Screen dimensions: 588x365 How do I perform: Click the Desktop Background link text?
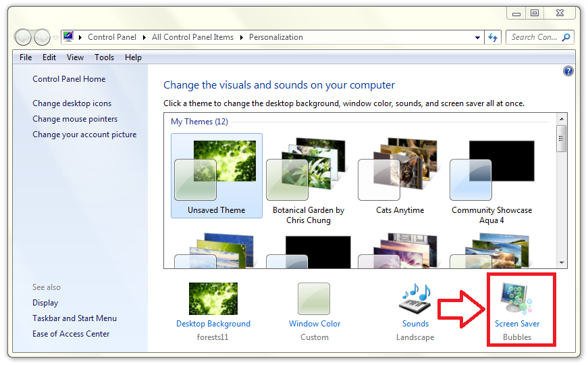point(213,324)
